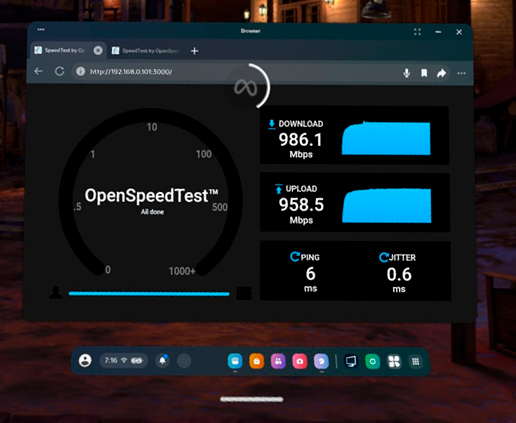Click the jitter refresh icon
The height and width of the screenshot is (423, 516).
coord(384,257)
